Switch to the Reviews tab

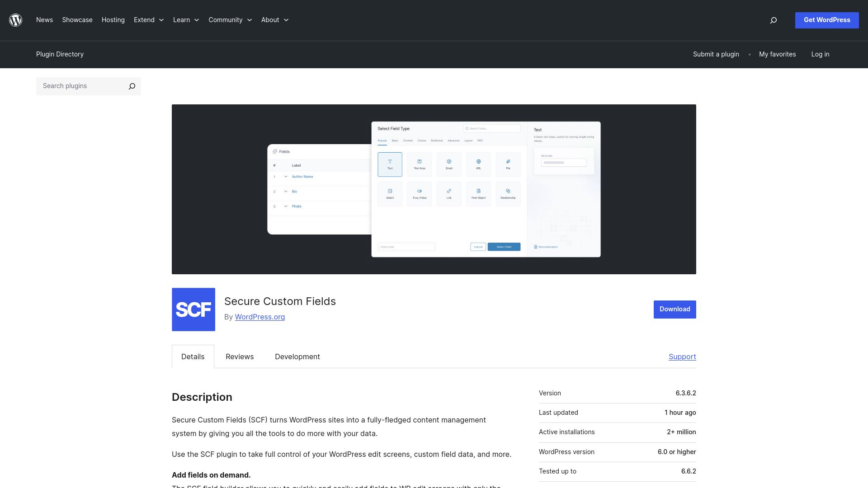[x=240, y=357]
